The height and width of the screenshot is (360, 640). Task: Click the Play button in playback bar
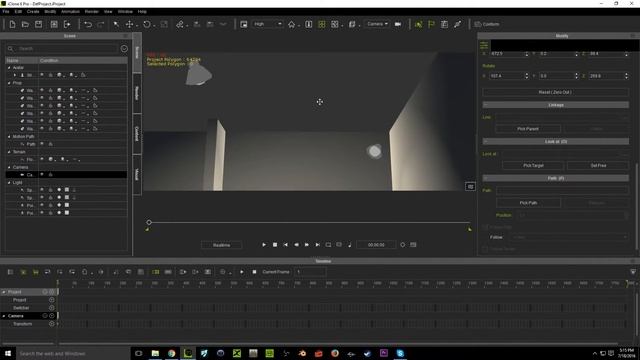point(264,245)
